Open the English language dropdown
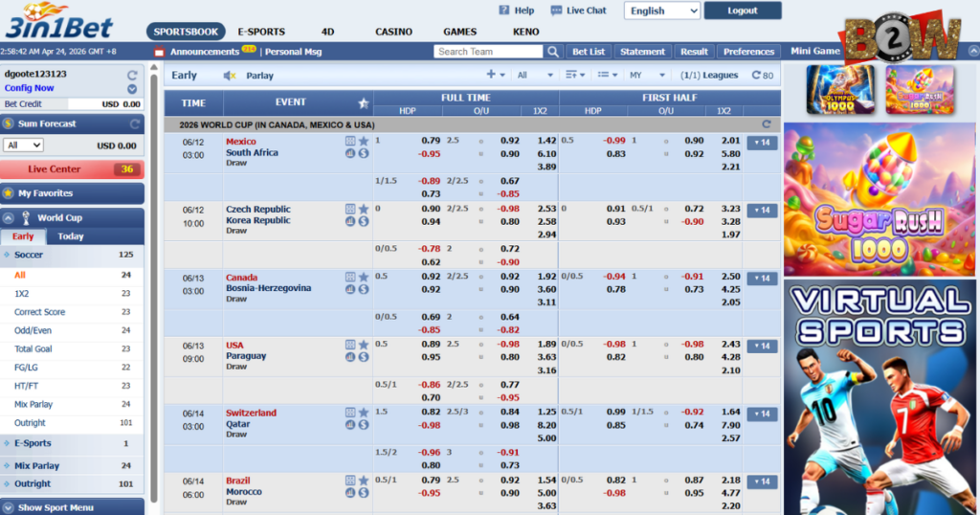Screen dimensions: 980x515 662,11
